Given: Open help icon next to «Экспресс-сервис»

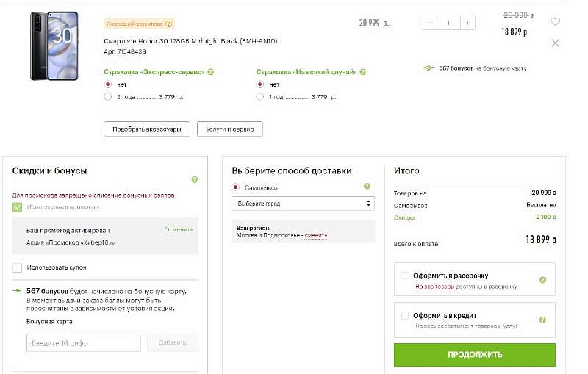Looking at the screenshot, I should click(211, 72).
